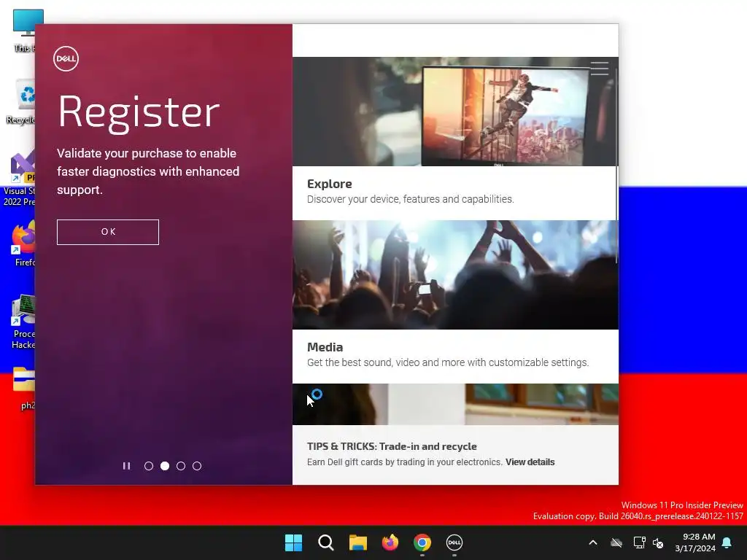Pause the slideshow carousel
Viewport: 747px width, 560px height.
point(126,466)
